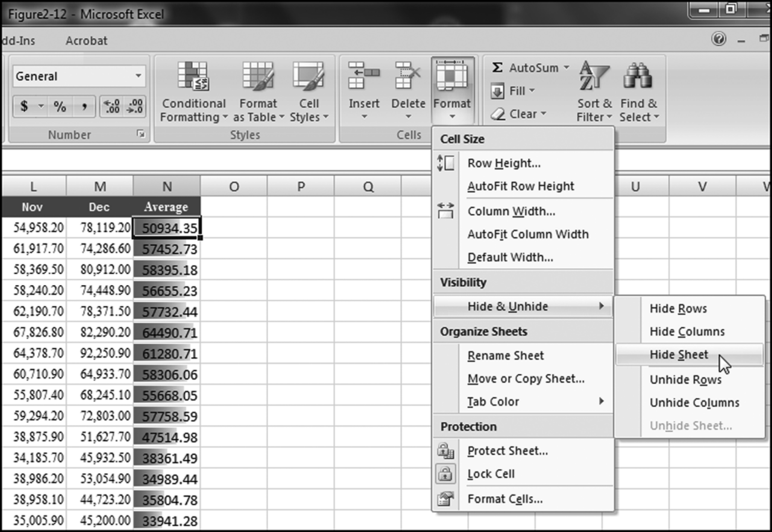Open the Fill dropdown arrow

pos(532,91)
